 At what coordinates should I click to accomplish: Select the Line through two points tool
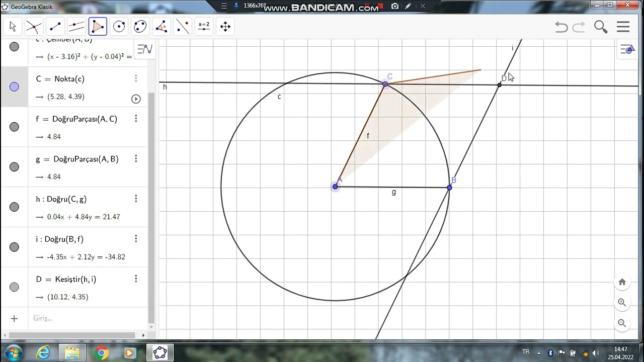coord(55,27)
